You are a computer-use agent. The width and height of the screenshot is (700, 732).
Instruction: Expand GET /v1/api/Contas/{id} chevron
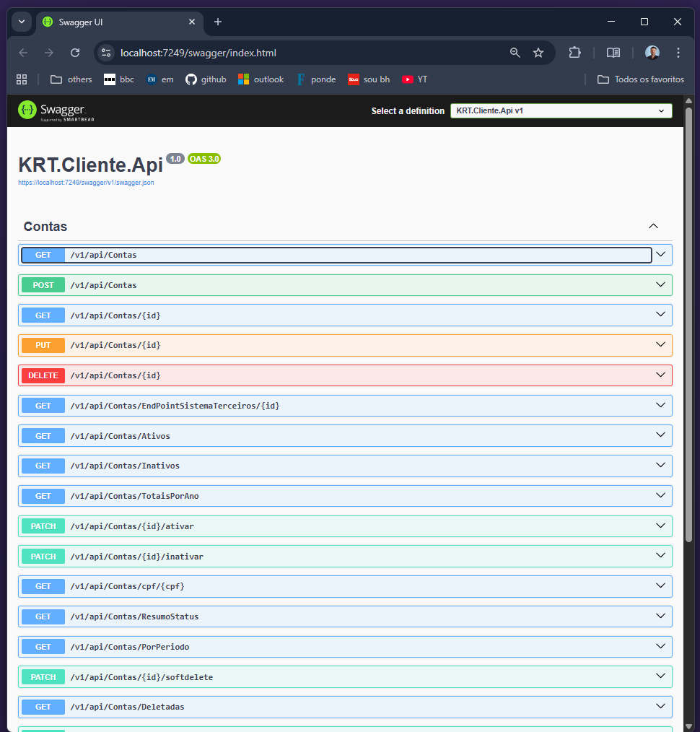(x=660, y=315)
